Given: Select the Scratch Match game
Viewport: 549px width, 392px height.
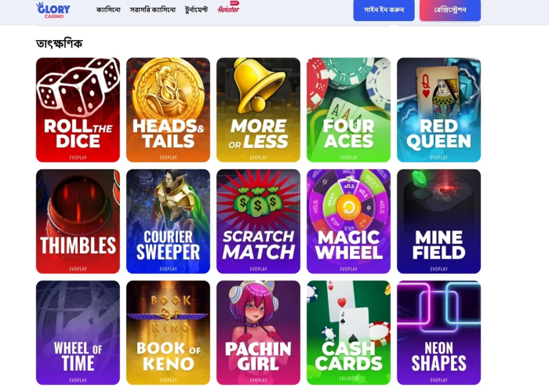Looking at the screenshot, I should click(258, 221).
